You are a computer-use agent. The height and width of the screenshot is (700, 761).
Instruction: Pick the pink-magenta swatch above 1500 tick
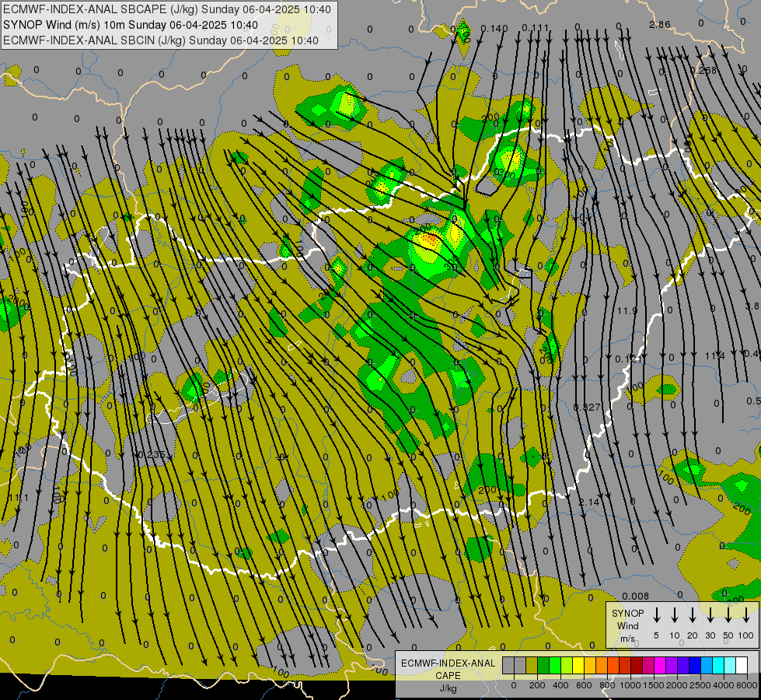tap(648, 665)
